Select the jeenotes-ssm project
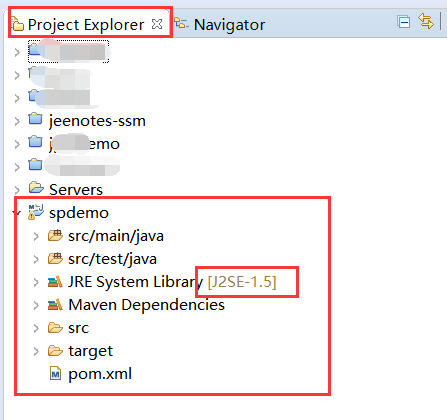Image resolution: width=447 pixels, height=420 pixels. 97,121
